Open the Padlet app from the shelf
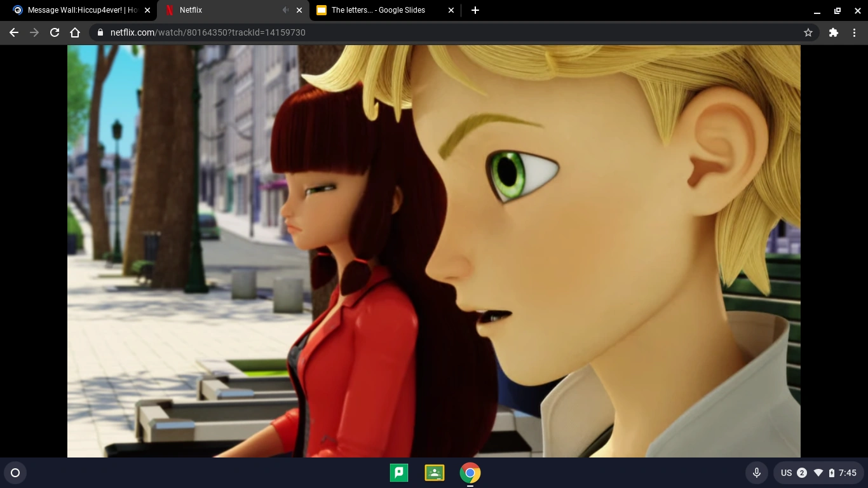The image size is (868, 488). coord(399,473)
